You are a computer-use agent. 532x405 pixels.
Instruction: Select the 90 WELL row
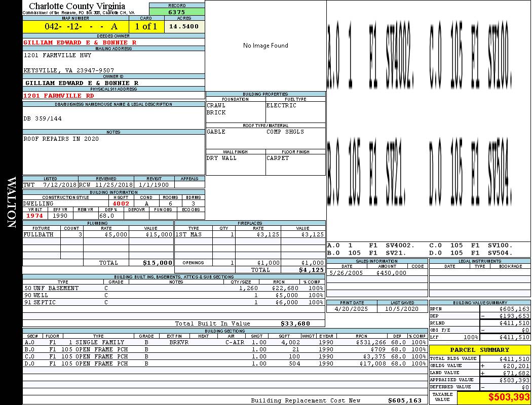point(174,295)
